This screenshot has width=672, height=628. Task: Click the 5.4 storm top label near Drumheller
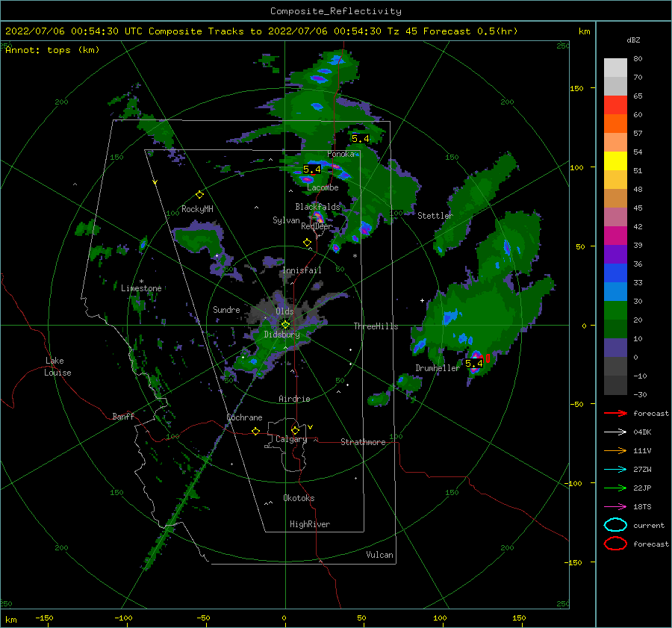[473, 364]
